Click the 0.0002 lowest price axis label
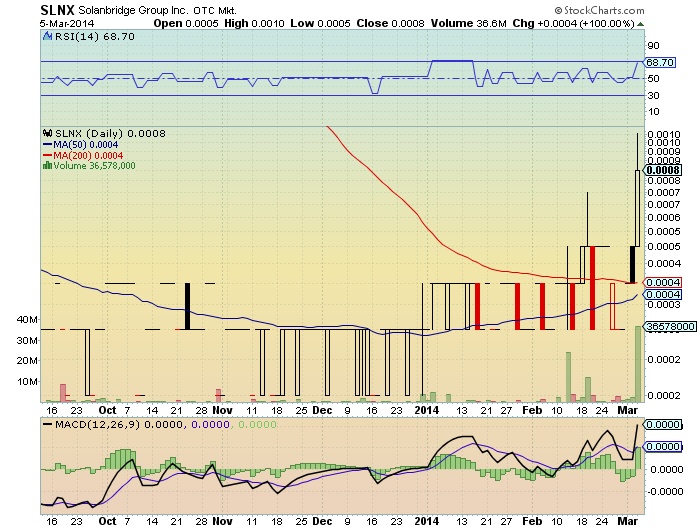700x530 pixels. click(x=664, y=395)
